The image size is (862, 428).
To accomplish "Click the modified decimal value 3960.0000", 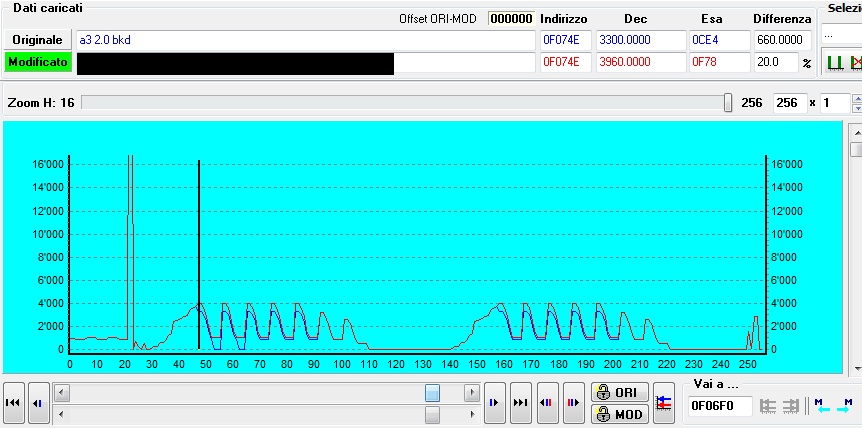I will [x=640, y=62].
